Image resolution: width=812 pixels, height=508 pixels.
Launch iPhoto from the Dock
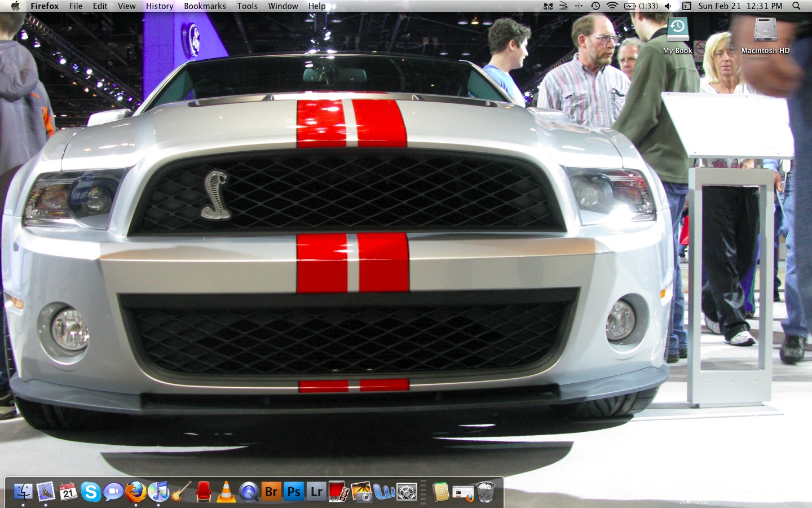tap(361, 492)
